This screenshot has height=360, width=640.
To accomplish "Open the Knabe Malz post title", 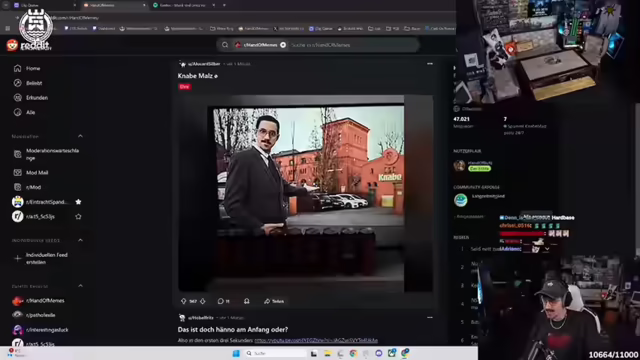I will (x=198, y=76).
